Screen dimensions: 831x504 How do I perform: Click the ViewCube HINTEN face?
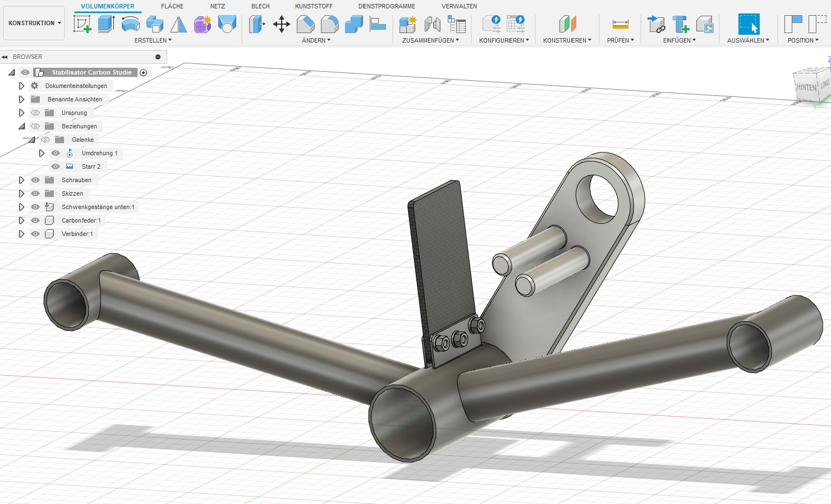click(x=806, y=87)
